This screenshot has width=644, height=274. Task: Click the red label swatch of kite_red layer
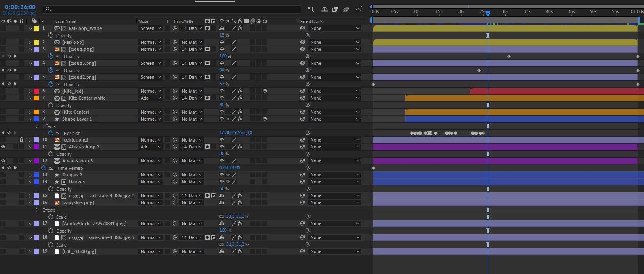click(36, 91)
